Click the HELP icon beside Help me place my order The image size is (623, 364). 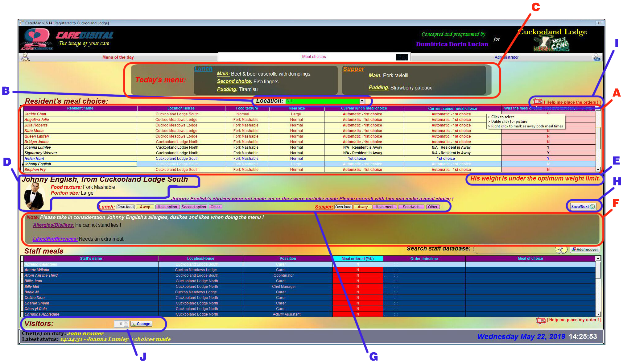(541, 321)
